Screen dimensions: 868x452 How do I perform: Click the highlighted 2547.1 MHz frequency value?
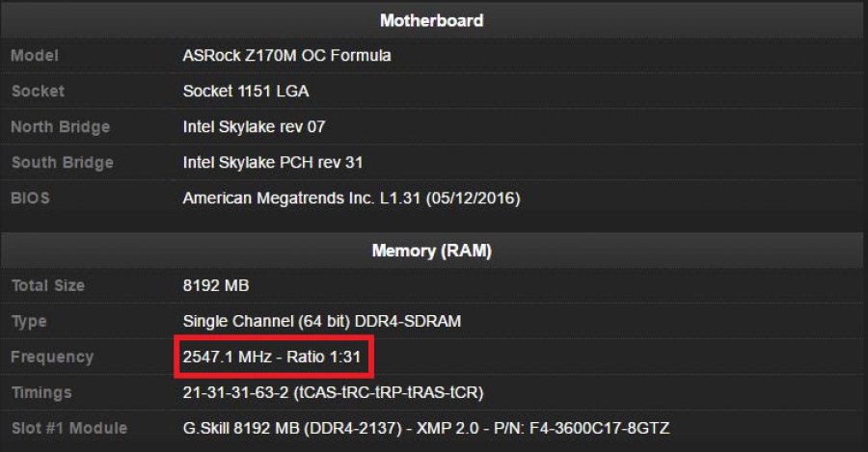pyautogui.click(x=272, y=357)
